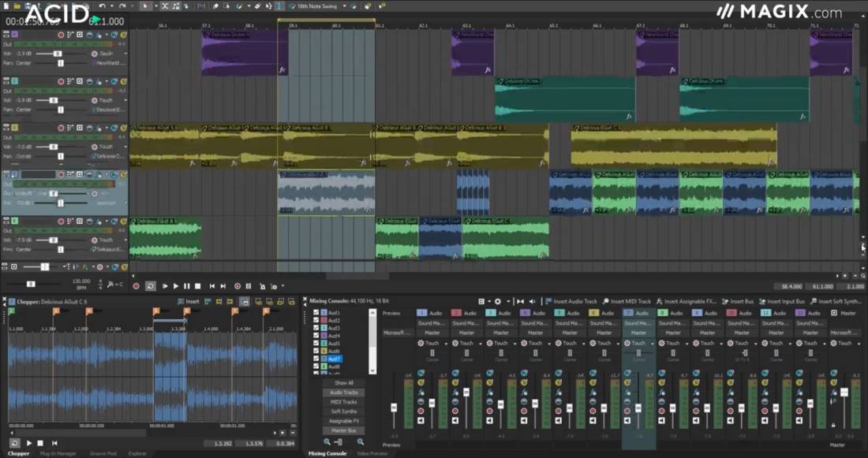
Task: Uncheck the Aud3 checkbox in the Mixing Console list
Action: point(316,328)
